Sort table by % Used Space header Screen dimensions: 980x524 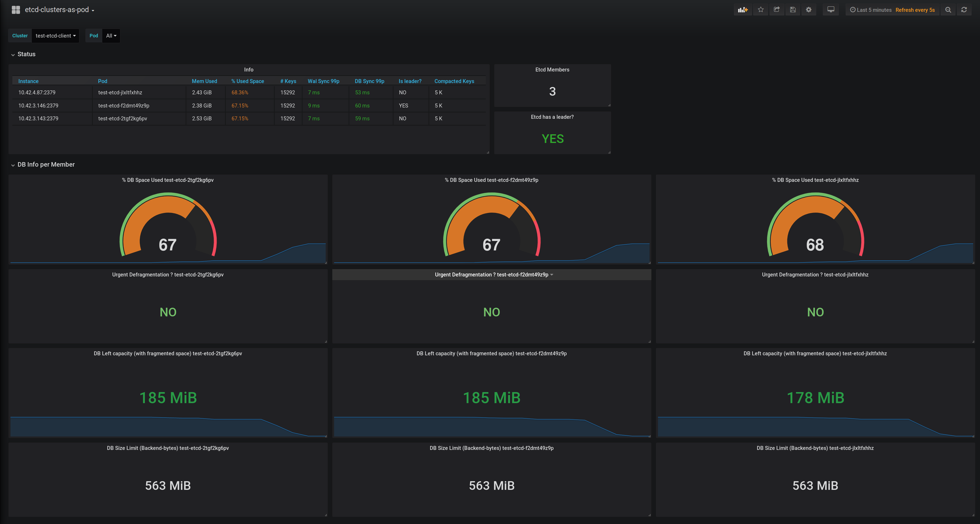(x=247, y=81)
